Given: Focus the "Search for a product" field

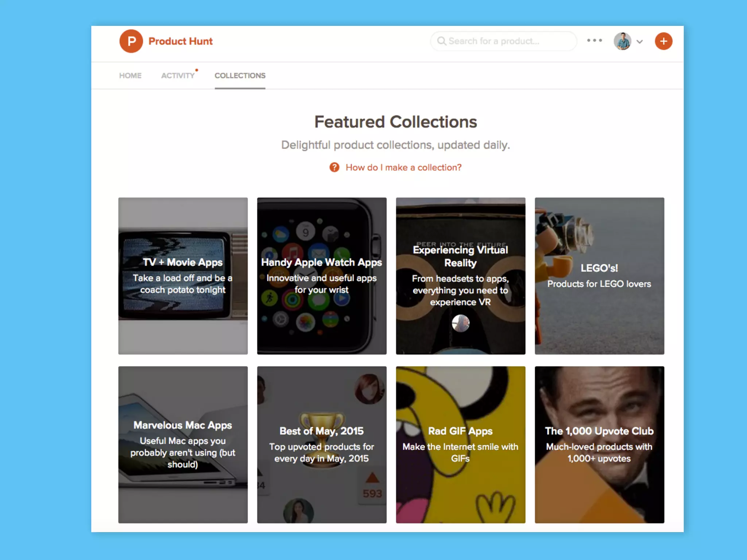Looking at the screenshot, I should tap(503, 41).
